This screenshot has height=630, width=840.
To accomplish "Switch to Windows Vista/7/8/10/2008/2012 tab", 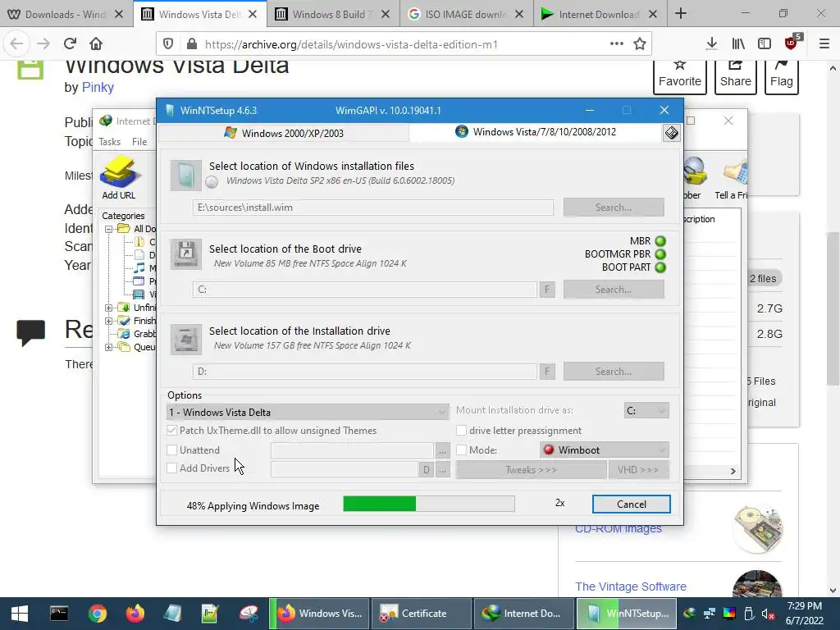I will [536, 132].
